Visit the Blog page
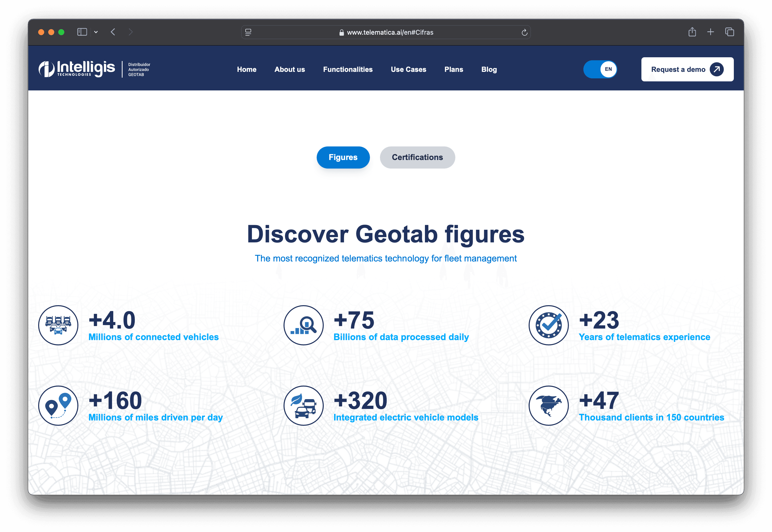Viewport: 772px width, 532px height. pos(489,69)
